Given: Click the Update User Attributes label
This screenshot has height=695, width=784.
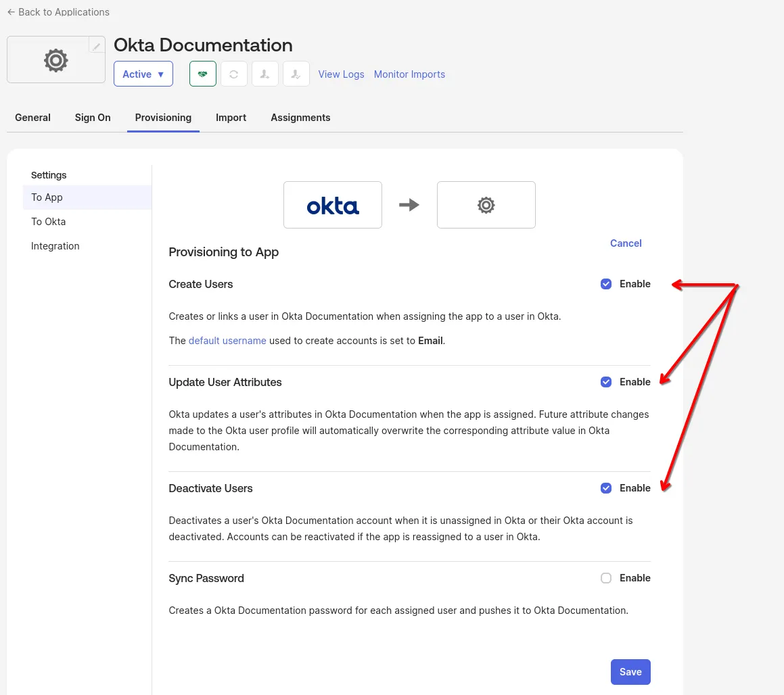Looking at the screenshot, I should click(225, 382).
